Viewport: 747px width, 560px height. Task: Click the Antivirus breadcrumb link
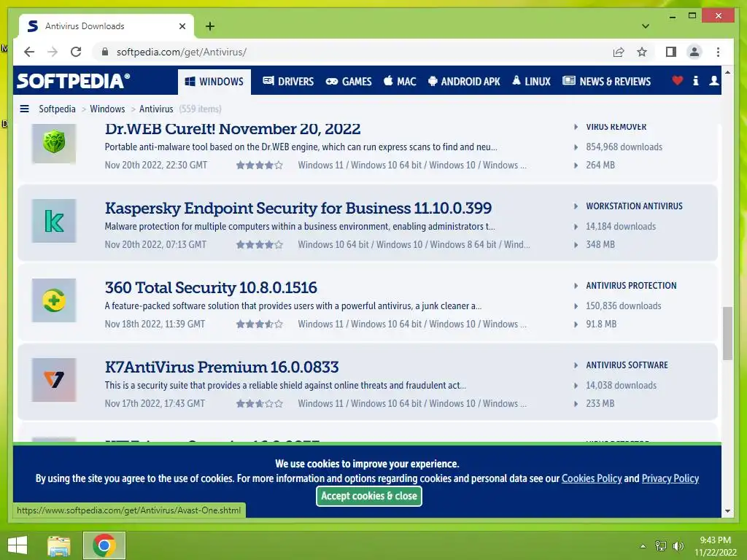pos(156,109)
